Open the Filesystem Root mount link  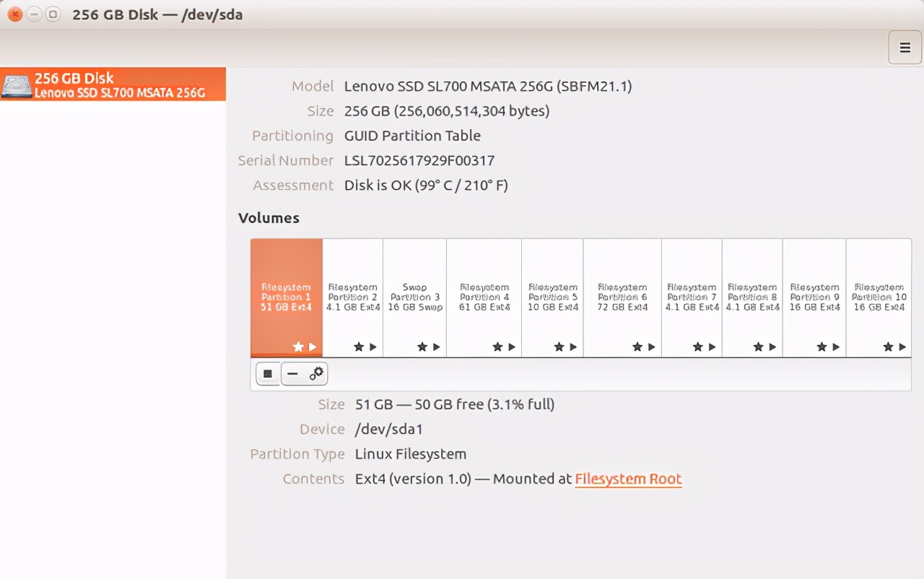pyautogui.click(x=628, y=479)
